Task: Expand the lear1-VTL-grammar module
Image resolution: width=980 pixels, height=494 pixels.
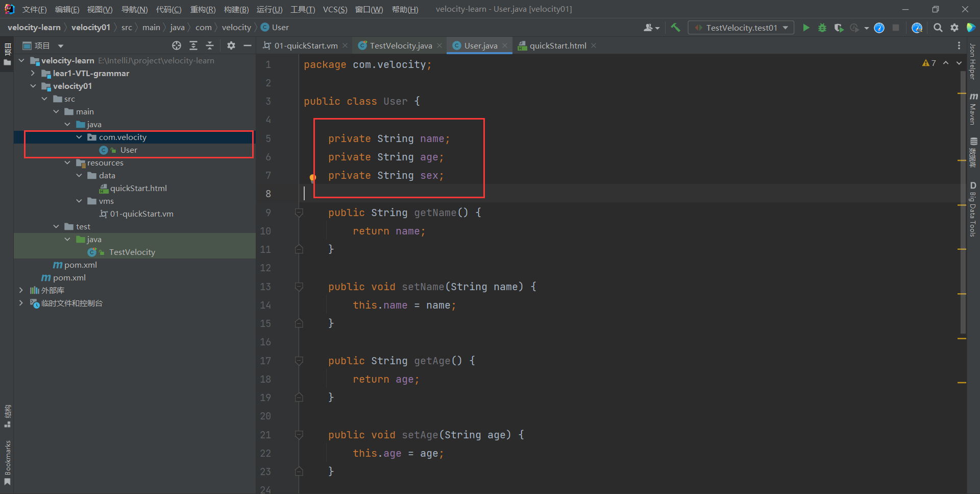Action: click(x=33, y=73)
